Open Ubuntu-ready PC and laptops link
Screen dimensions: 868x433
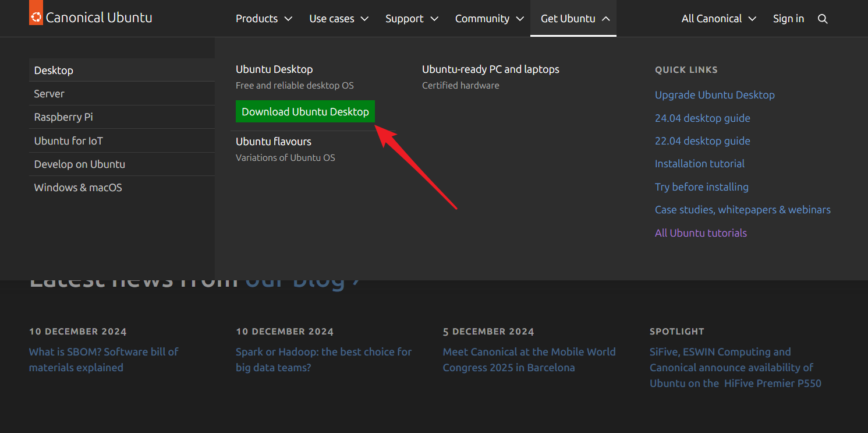tap(491, 69)
